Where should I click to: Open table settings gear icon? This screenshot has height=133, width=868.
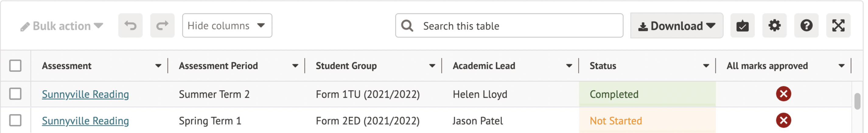coord(774,26)
